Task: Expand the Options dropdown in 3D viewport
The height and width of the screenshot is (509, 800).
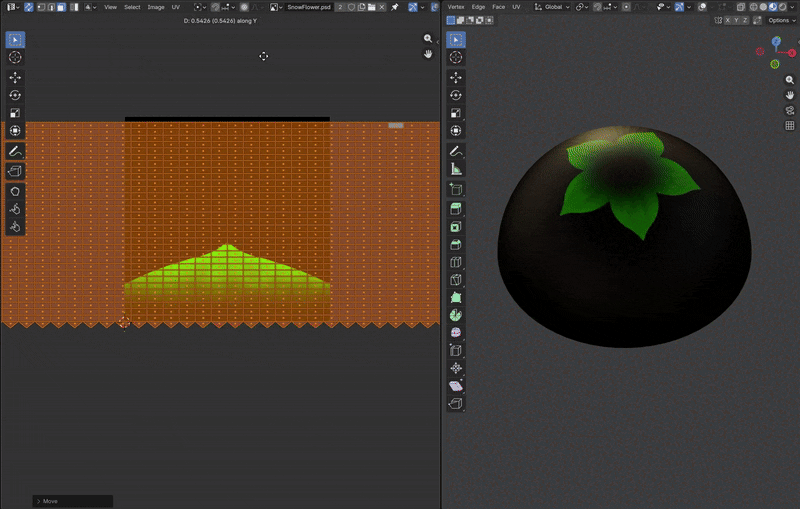Action: (x=781, y=20)
